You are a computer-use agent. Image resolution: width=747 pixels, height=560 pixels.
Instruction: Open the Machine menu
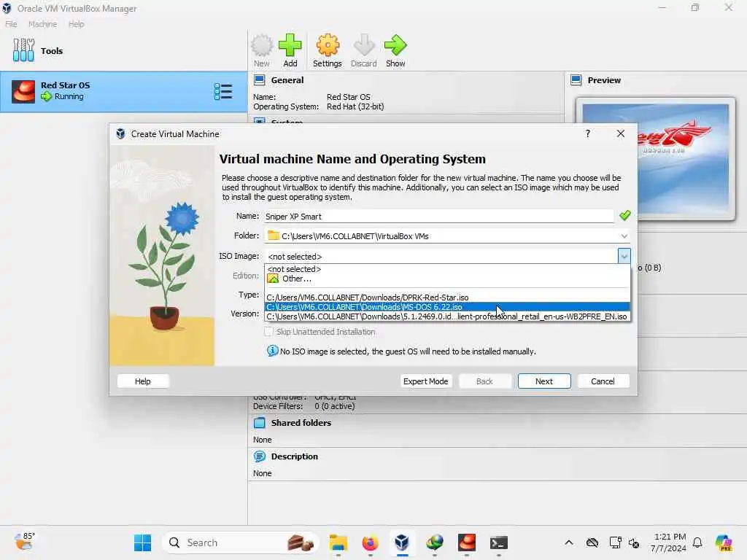[x=42, y=24]
